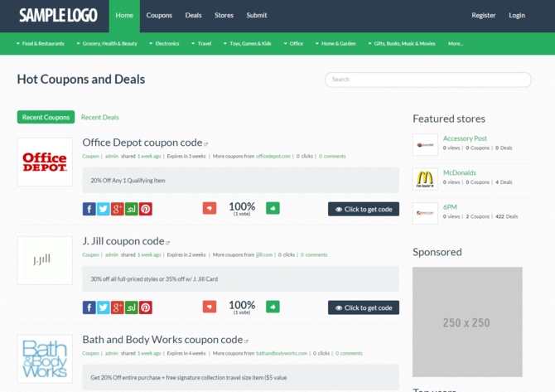Click Coupon type link on J. Jill entry
This screenshot has width=555, height=392.
coord(90,254)
